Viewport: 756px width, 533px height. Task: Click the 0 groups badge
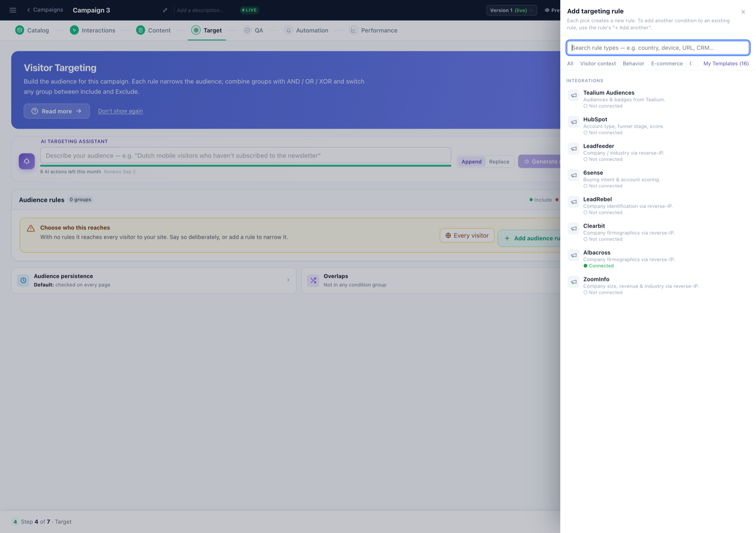tap(80, 200)
